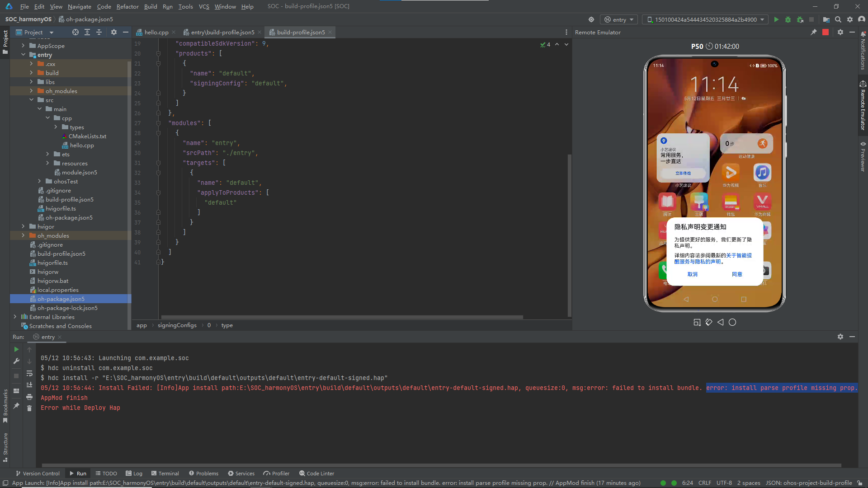Open the entry run configuration dropdown
This screenshot has height=488, width=868.
point(619,19)
